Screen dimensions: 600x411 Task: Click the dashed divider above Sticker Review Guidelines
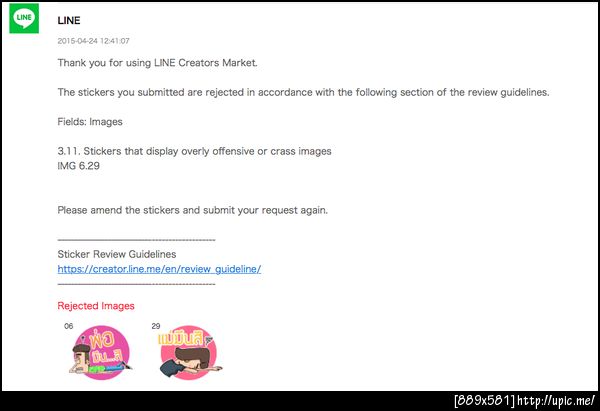click(136, 240)
